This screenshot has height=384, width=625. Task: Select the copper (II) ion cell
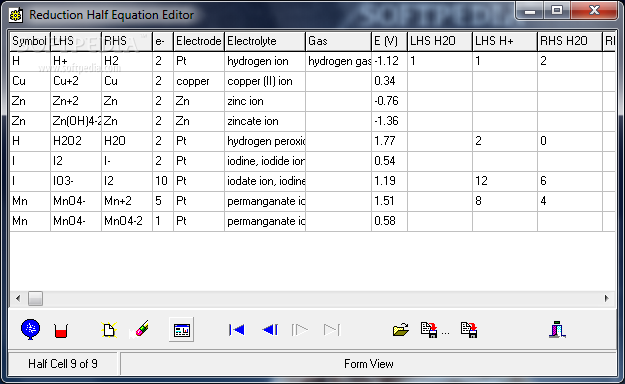click(x=265, y=81)
